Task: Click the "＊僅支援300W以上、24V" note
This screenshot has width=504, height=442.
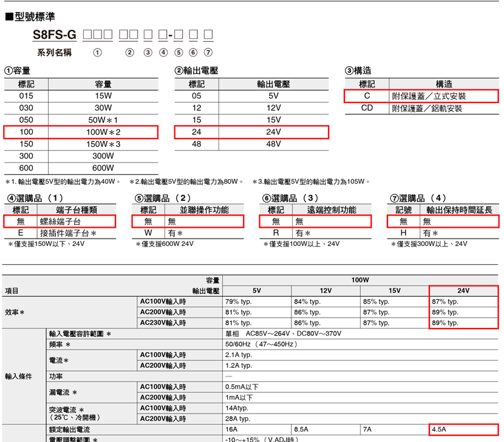Action: (x=429, y=244)
